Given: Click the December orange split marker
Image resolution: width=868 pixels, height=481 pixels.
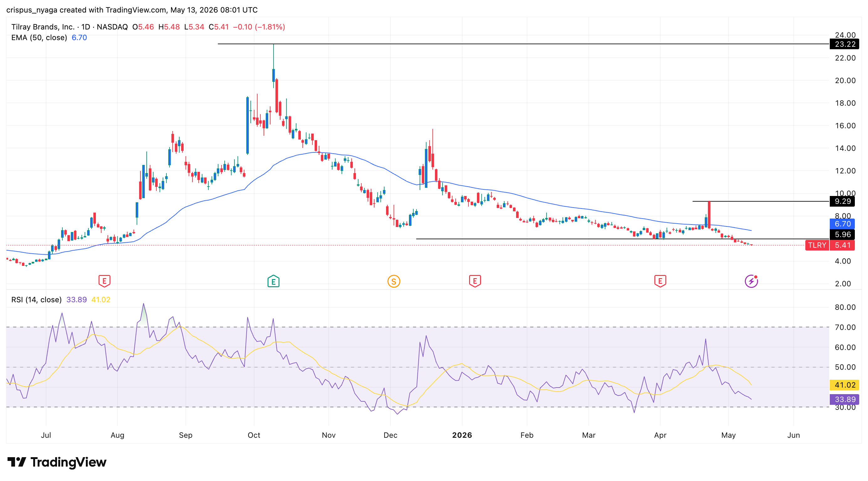Looking at the screenshot, I should tap(394, 281).
